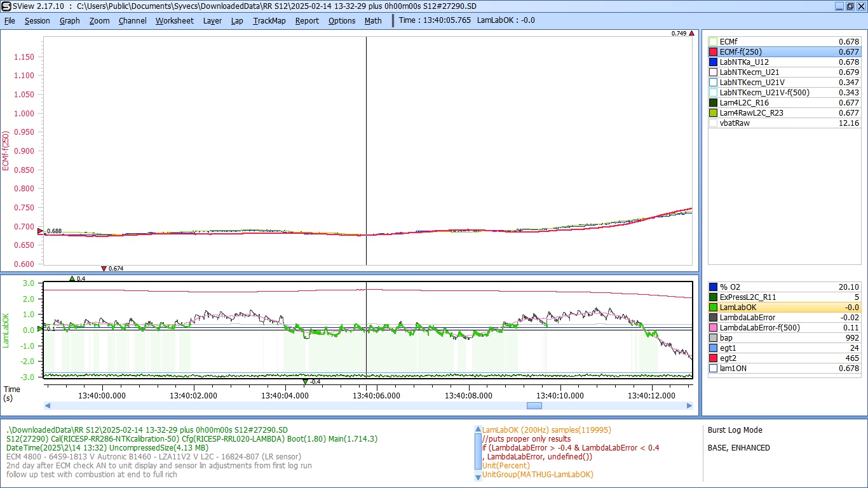Screen dimensions: 868x488
Task: Toggle ECMf channel visibility box
Action: coord(713,42)
